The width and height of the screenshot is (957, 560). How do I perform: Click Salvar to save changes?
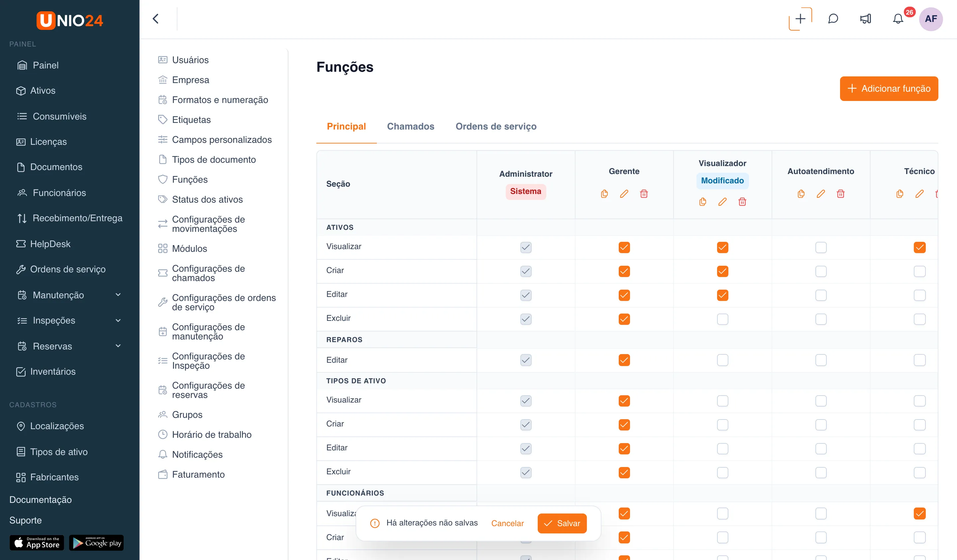tap(562, 523)
